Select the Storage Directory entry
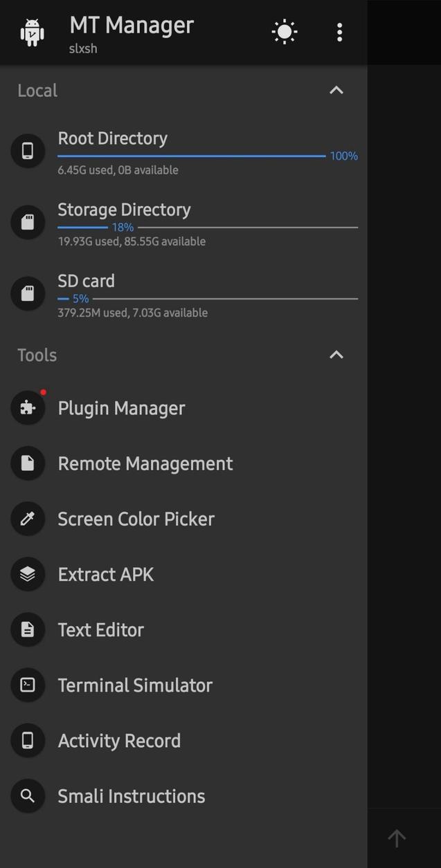Image resolution: width=441 pixels, height=868 pixels. coord(124,210)
